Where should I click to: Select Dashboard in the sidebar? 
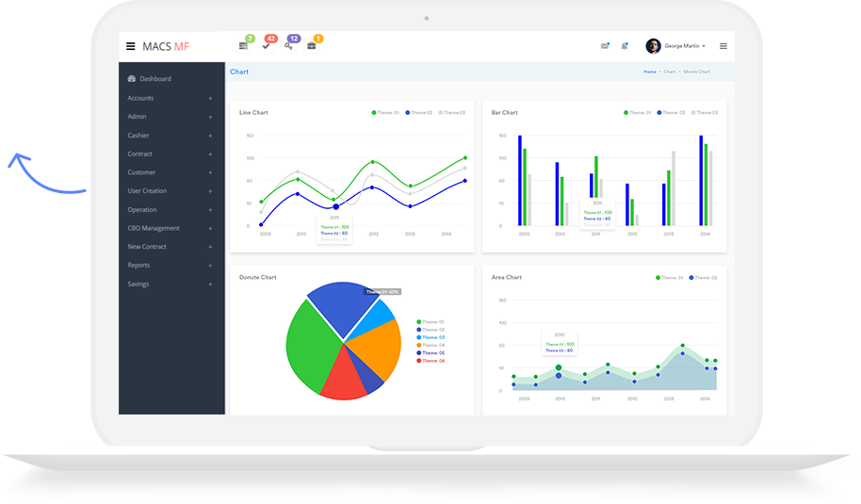click(x=155, y=79)
